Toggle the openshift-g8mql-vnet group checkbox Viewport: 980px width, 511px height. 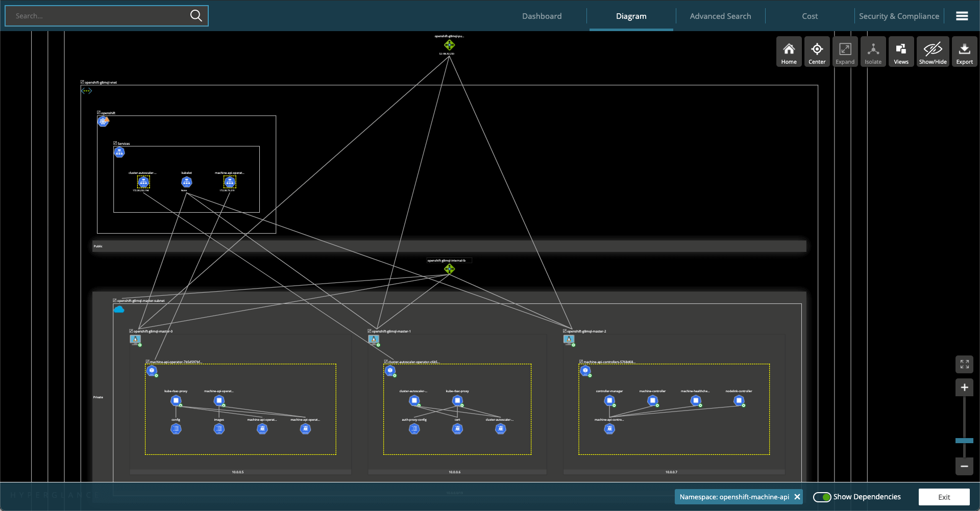point(82,82)
